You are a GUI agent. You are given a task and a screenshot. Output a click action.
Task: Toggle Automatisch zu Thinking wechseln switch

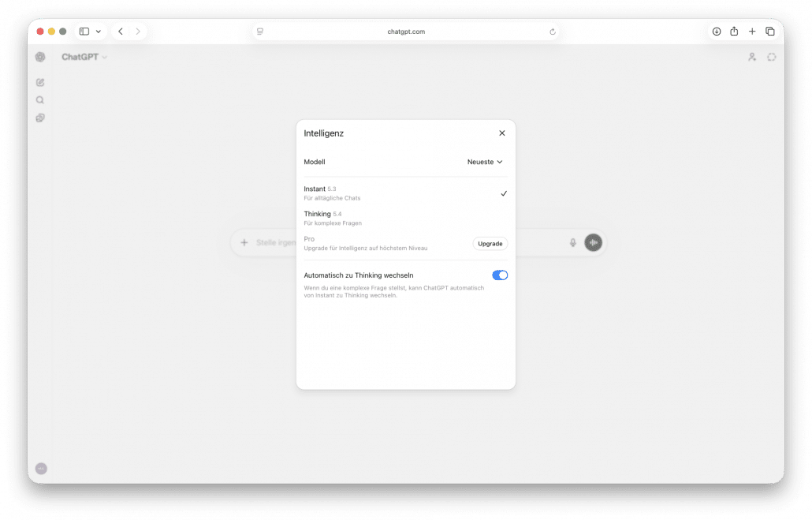(500, 275)
